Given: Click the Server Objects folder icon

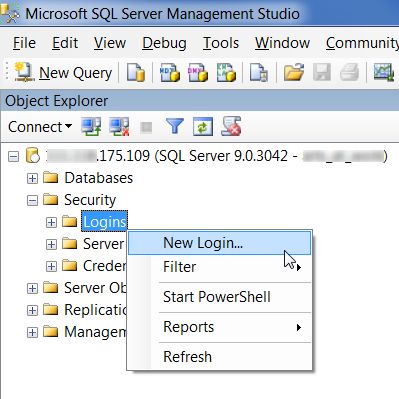Looking at the screenshot, I should click(x=51, y=288).
